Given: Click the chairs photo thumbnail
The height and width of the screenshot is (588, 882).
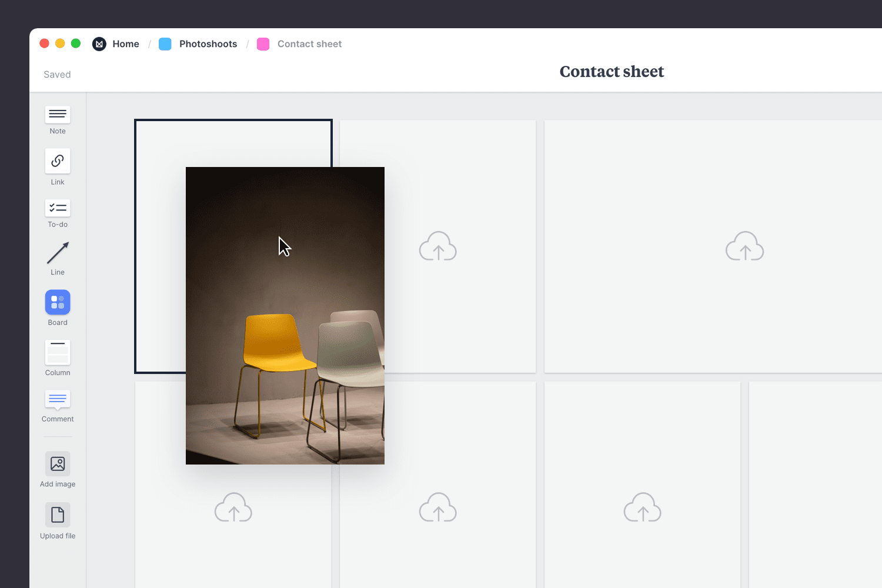Looking at the screenshot, I should coord(285,316).
